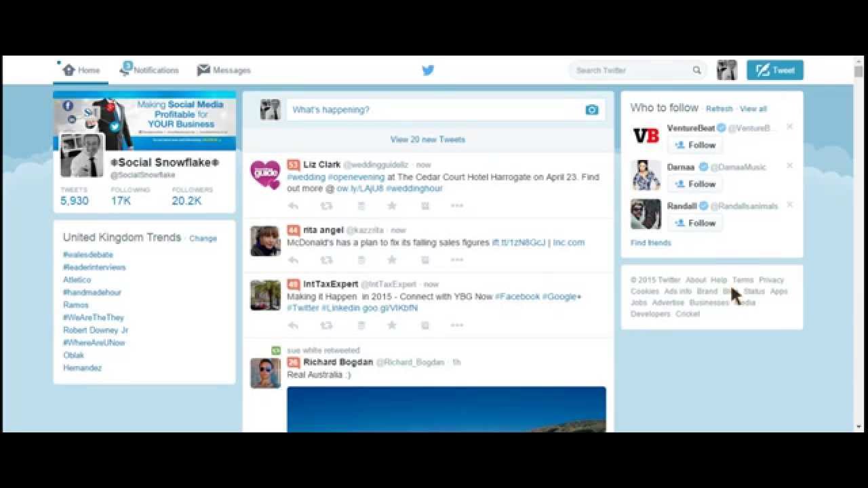Reply to Liz Clark's tweet

293,205
